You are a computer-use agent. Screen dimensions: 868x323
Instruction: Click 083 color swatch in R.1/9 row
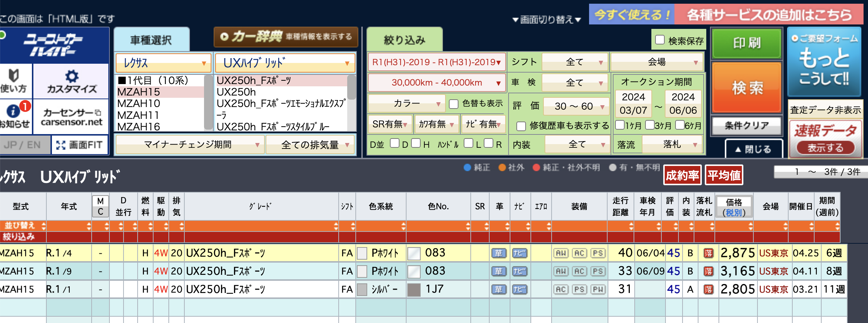(x=414, y=272)
